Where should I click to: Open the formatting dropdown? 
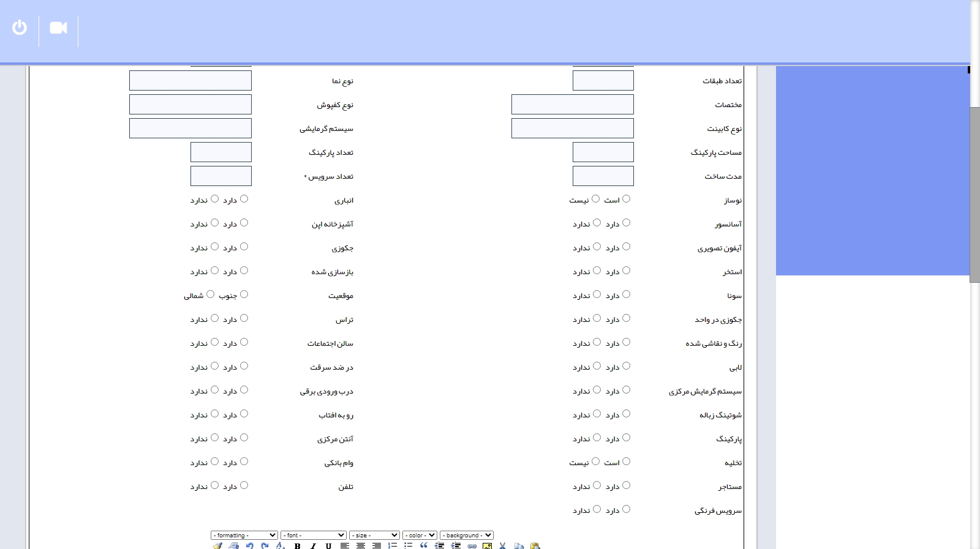pos(244,536)
